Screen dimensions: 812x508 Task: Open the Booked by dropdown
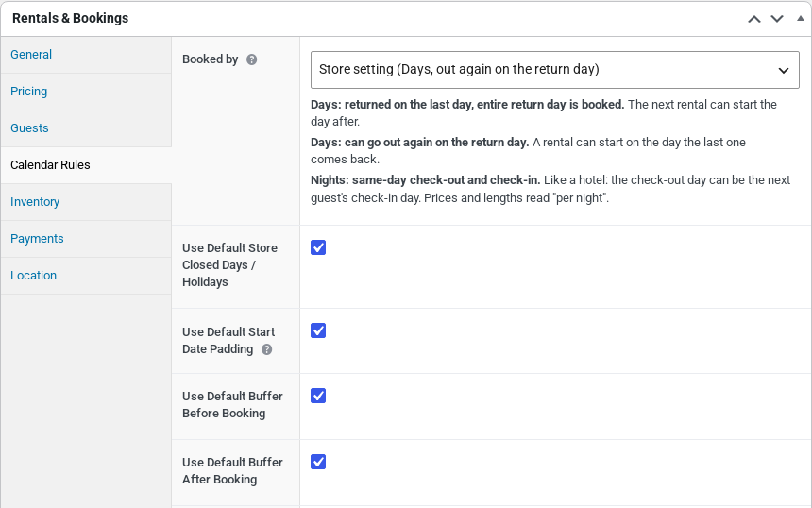tap(554, 69)
